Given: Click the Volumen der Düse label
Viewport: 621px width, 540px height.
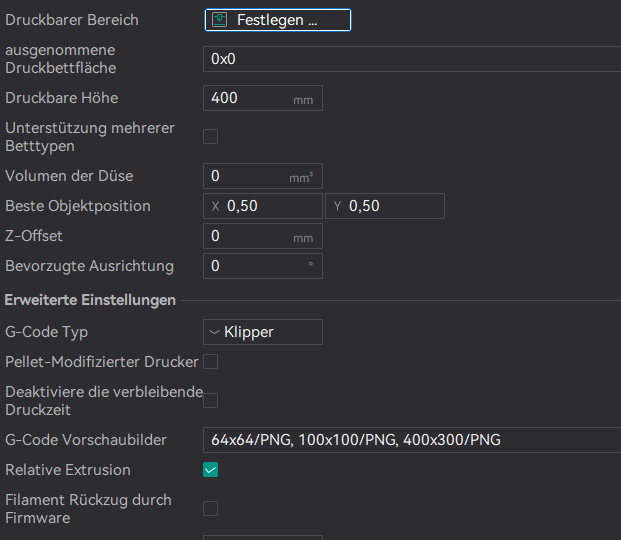Looking at the screenshot, I should coord(69,176).
